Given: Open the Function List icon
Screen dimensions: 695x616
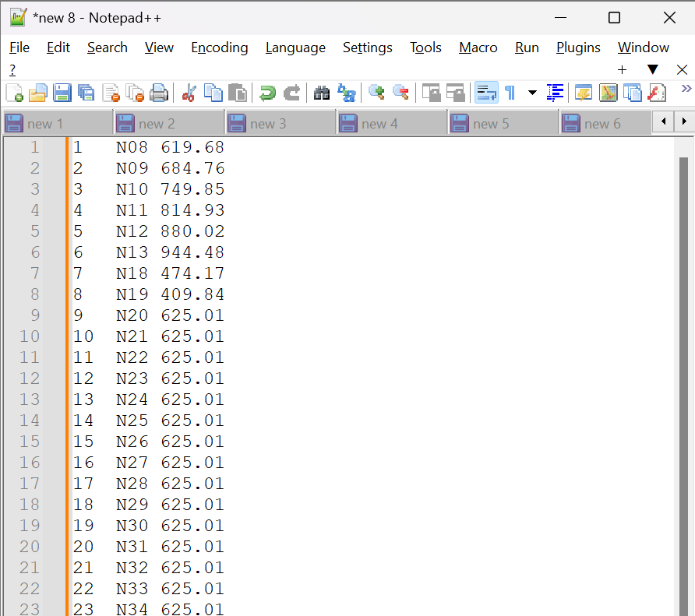Looking at the screenshot, I should pyautogui.click(x=657, y=93).
